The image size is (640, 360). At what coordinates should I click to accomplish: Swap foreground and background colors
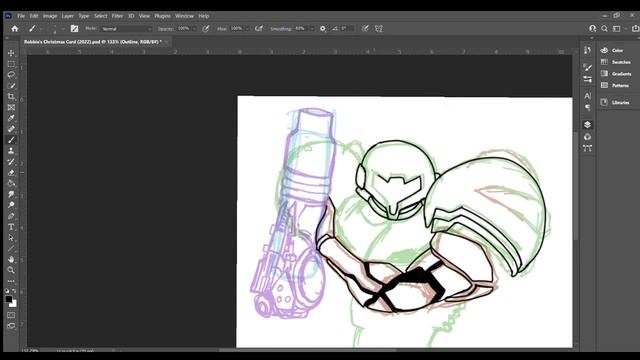pos(15,291)
